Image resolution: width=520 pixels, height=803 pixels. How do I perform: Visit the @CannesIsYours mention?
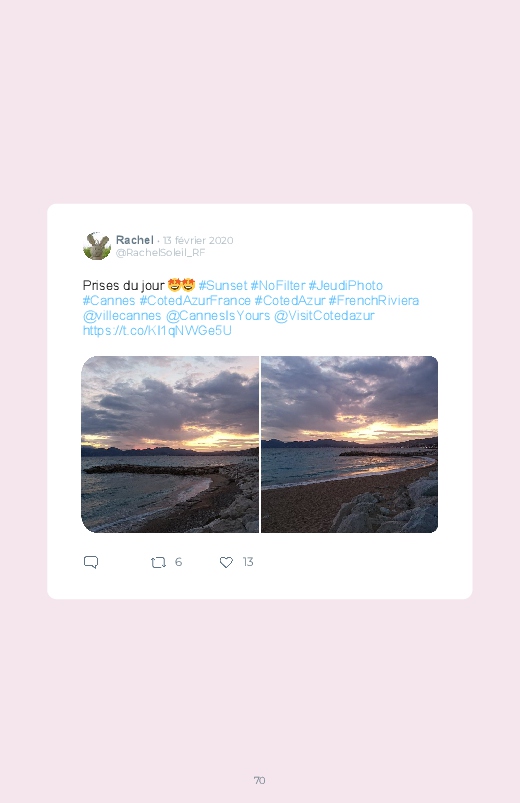[218, 315]
